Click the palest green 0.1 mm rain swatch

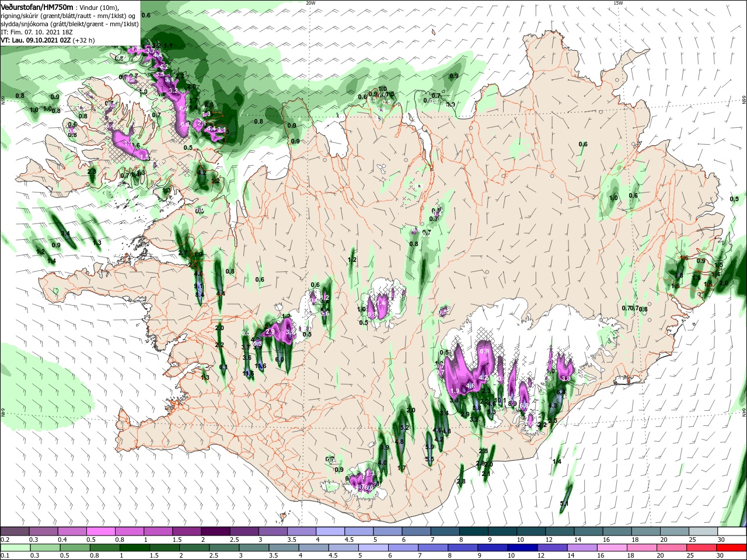(15, 547)
